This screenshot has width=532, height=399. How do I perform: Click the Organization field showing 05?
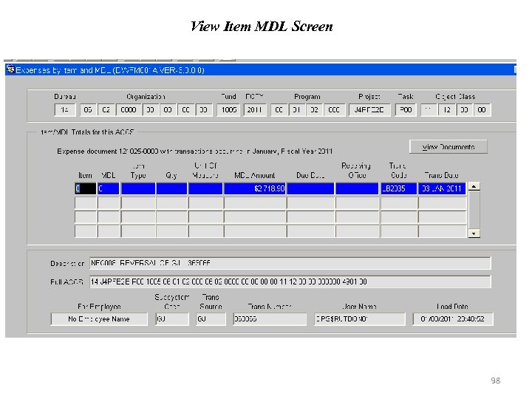click(88, 110)
